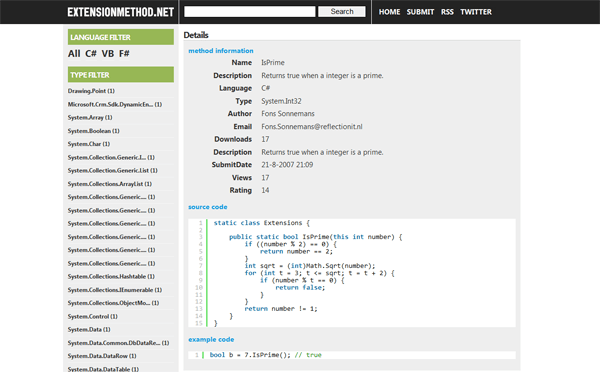
Task: Click the type value System.Int32
Action: click(x=281, y=101)
